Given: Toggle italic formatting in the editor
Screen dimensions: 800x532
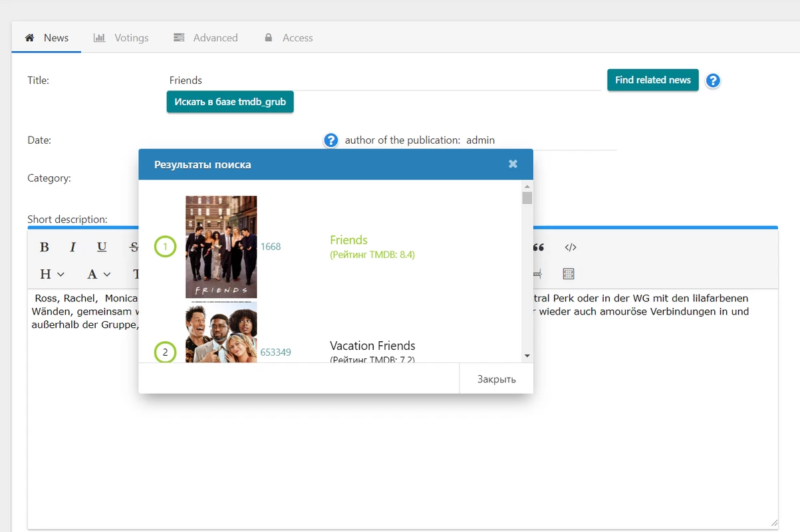Looking at the screenshot, I should pos(72,247).
